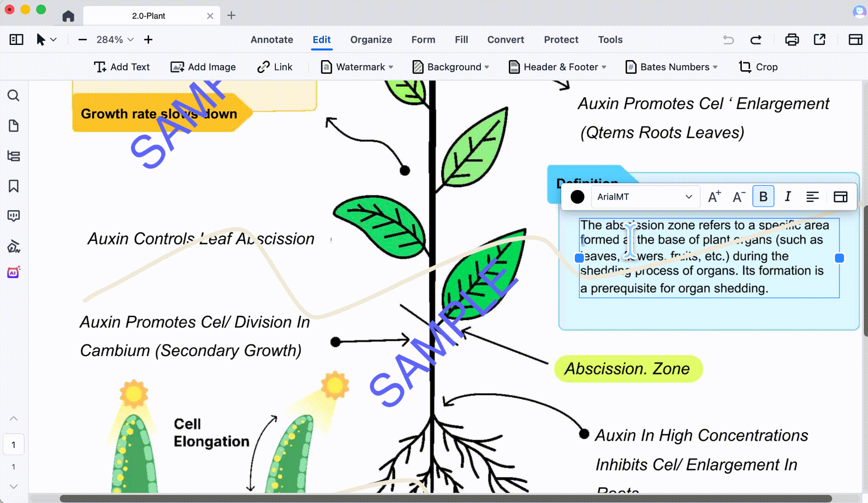Screen dimensions: 868x503
Task: Click the vertical scrollbar
Action: (x=865, y=271)
